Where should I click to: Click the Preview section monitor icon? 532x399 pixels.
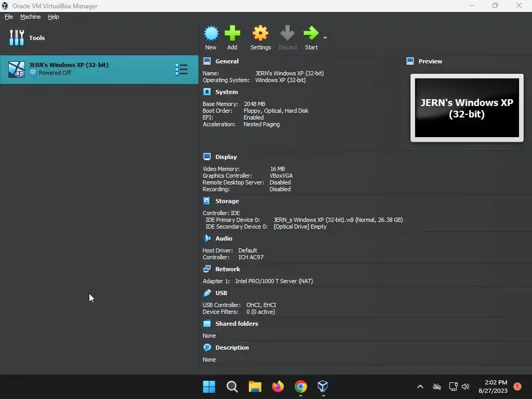(410, 61)
